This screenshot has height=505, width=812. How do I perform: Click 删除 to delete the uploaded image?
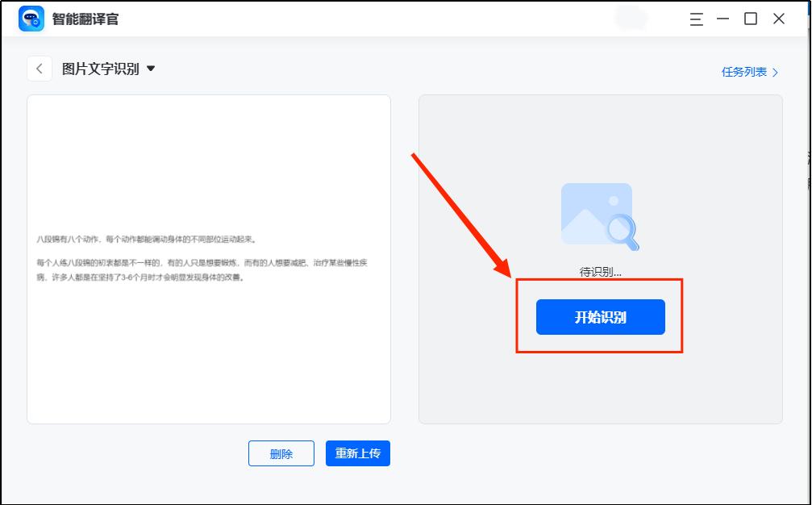(x=281, y=453)
